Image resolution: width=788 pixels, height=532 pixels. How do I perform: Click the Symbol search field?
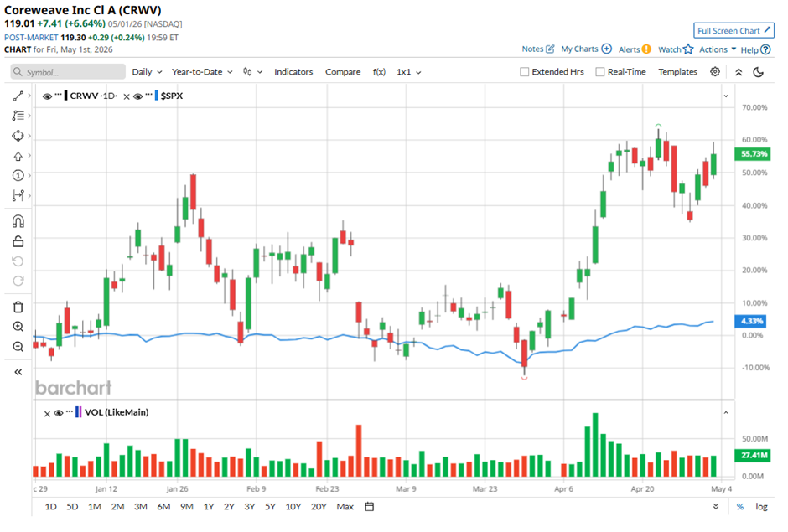tap(68, 72)
